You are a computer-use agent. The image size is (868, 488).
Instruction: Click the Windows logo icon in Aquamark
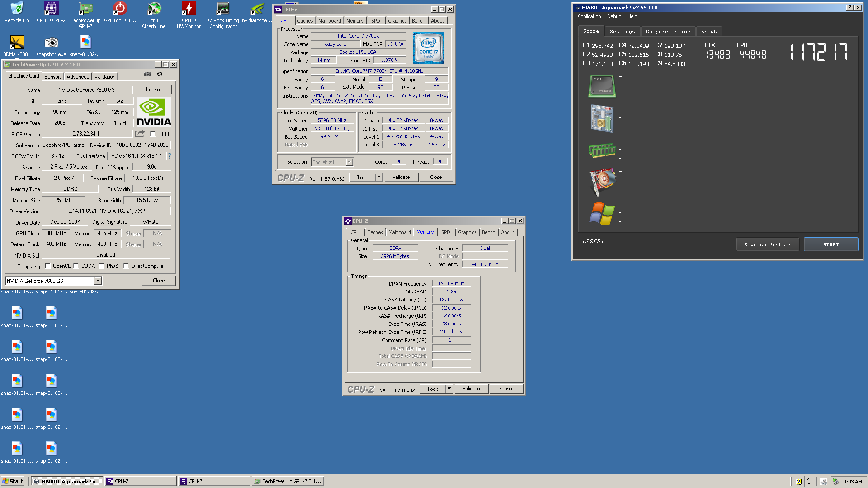pyautogui.click(x=602, y=213)
